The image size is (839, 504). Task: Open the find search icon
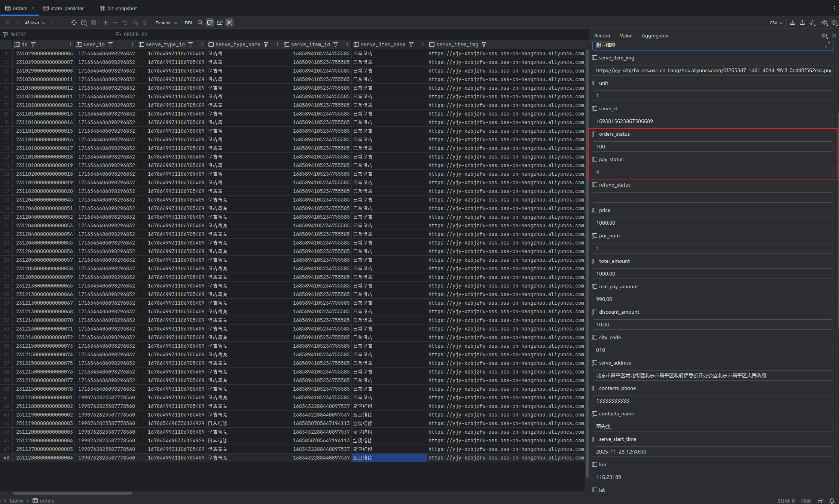[x=200, y=22]
